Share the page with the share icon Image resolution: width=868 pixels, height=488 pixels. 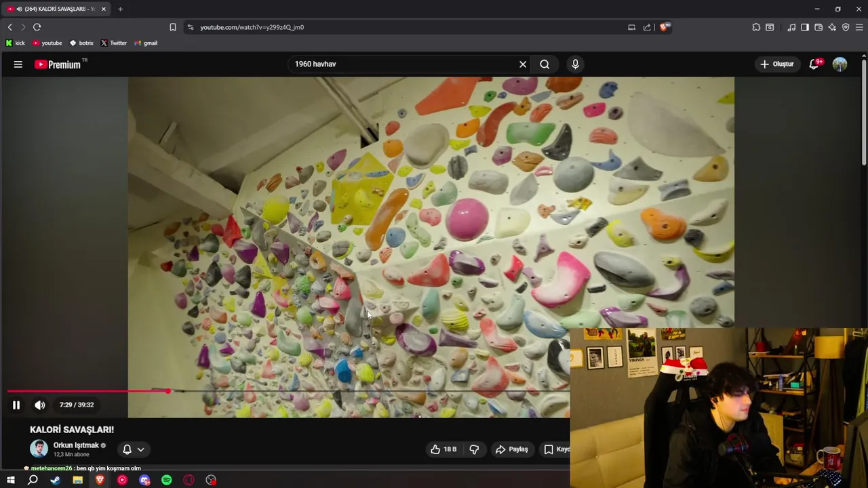pyautogui.click(x=647, y=27)
